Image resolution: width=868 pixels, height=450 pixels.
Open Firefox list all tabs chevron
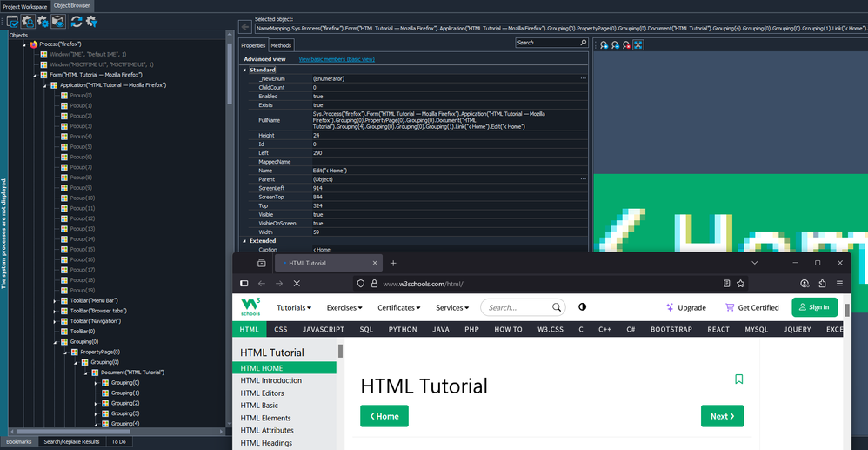pos(754,263)
